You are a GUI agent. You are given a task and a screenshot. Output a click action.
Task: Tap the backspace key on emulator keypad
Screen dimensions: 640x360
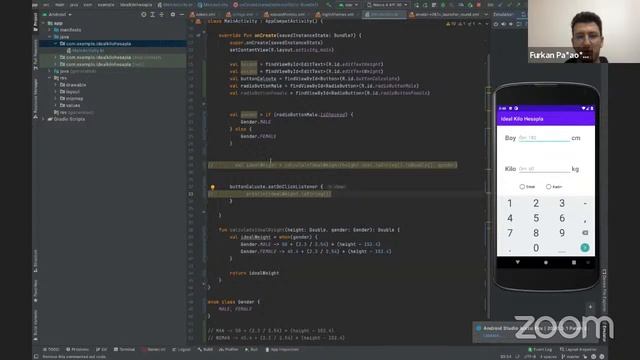[585, 233]
